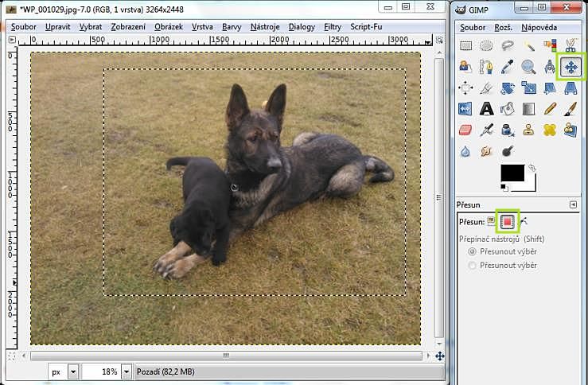This screenshot has width=588, height=385.
Task: Click the horizontal scrollbar under canvas
Action: (x=227, y=356)
